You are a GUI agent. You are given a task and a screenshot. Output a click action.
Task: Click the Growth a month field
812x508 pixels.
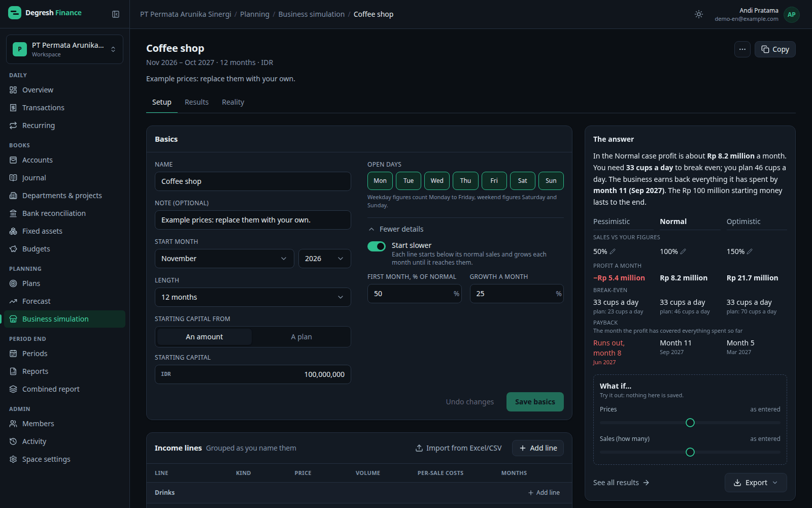coord(517,294)
